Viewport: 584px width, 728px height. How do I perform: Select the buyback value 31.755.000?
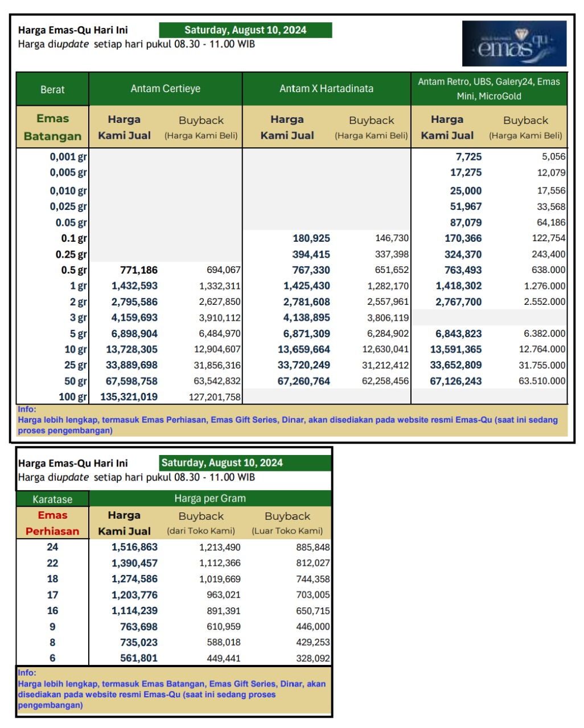tap(542, 365)
